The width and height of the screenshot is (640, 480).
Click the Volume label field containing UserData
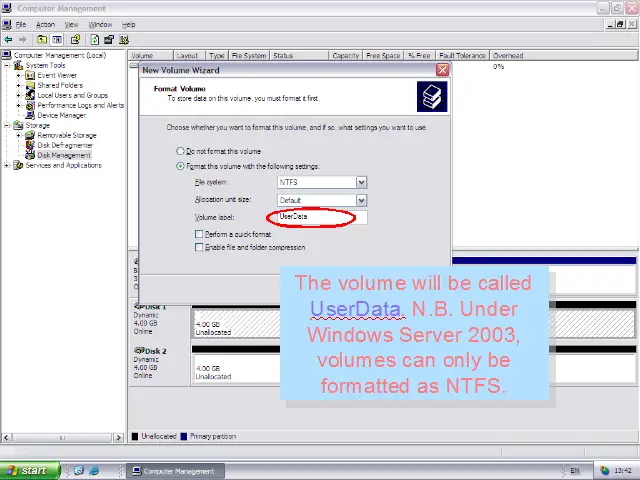[x=322, y=217]
